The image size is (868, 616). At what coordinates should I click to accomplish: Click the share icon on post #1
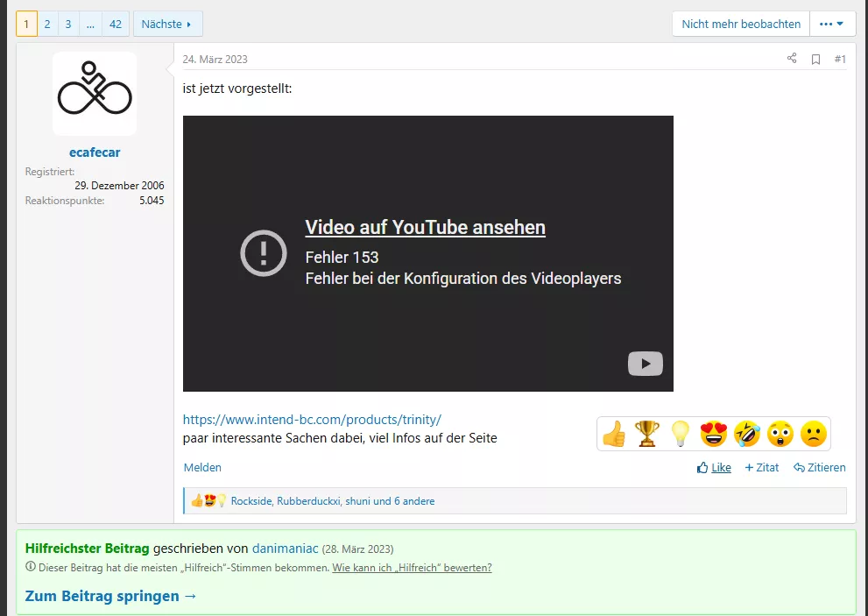coord(792,59)
